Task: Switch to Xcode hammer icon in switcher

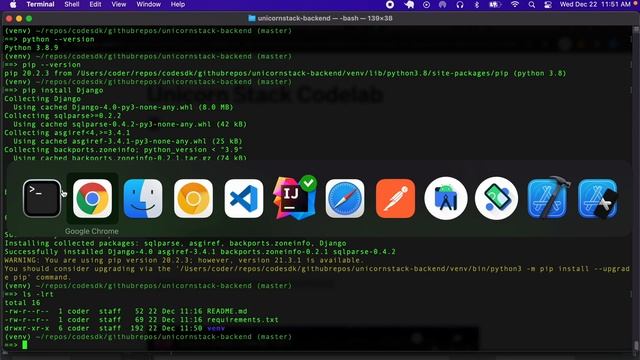Action: tap(547, 198)
